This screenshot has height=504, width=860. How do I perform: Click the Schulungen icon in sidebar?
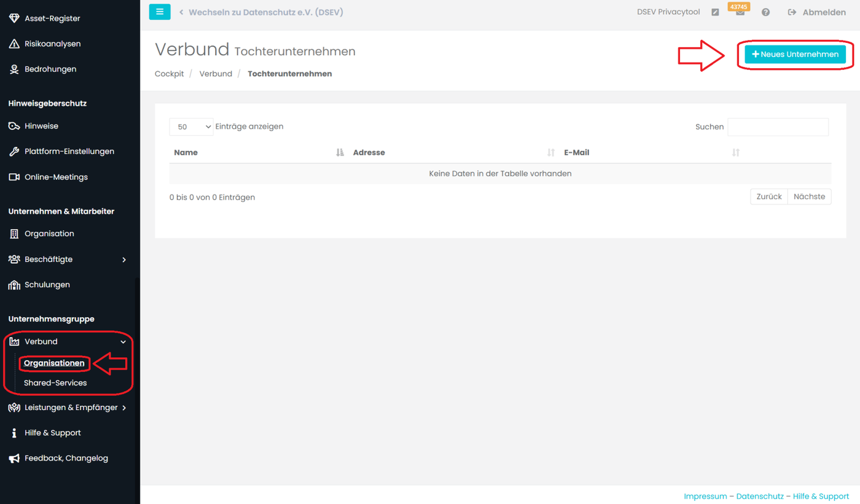pyautogui.click(x=14, y=285)
